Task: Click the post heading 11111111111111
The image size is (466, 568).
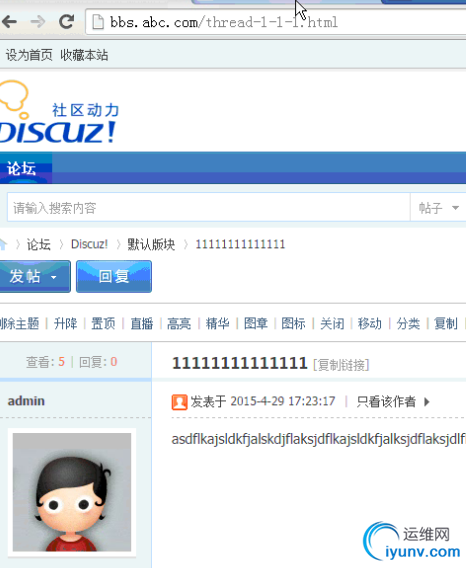Action: point(240,363)
